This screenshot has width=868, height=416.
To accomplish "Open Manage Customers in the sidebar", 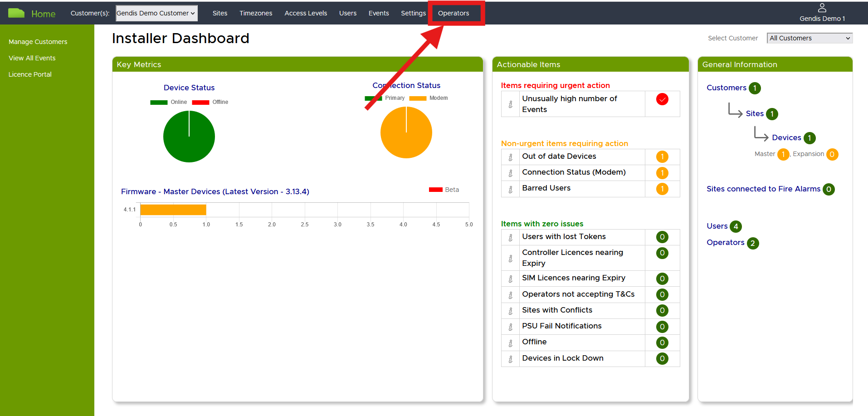I will (x=38, y=42).
